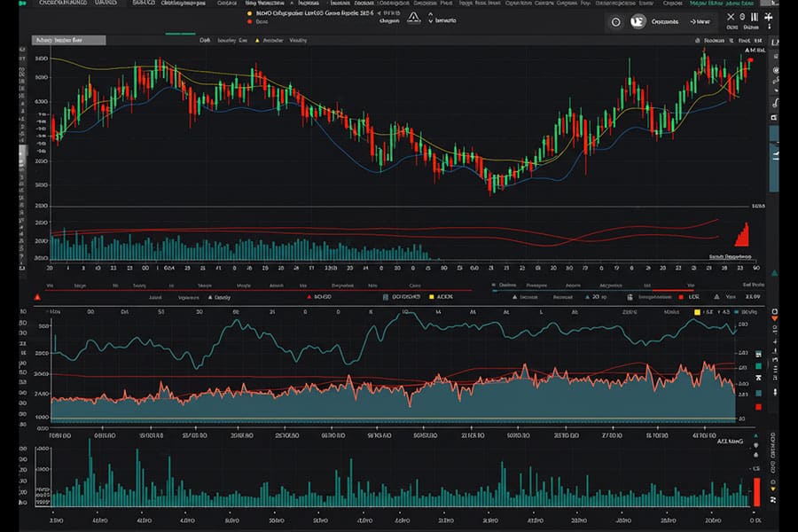Click the arrow More button in top toolbar
This screenshot has height=532, width=798.
700,22
